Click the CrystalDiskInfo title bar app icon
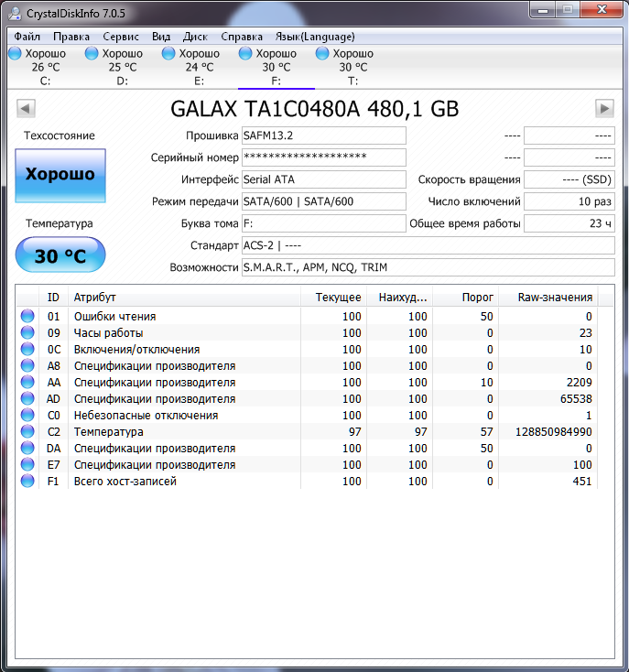This screenshot has width=629, height=672. point(15,14)
